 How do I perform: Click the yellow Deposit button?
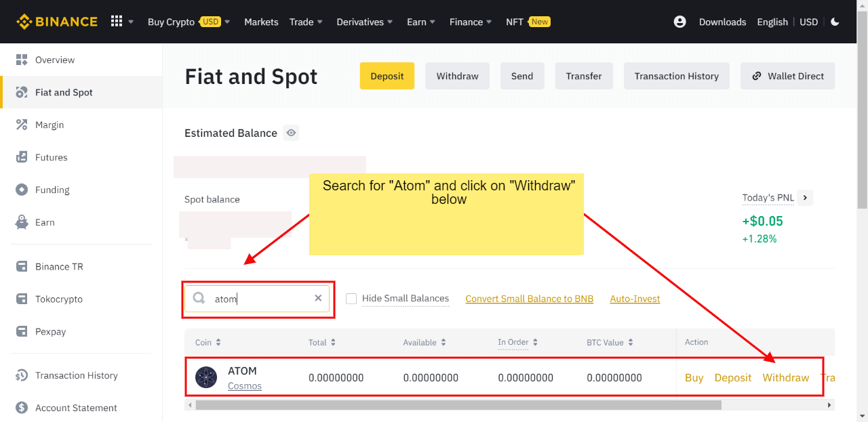pos(387,76)
